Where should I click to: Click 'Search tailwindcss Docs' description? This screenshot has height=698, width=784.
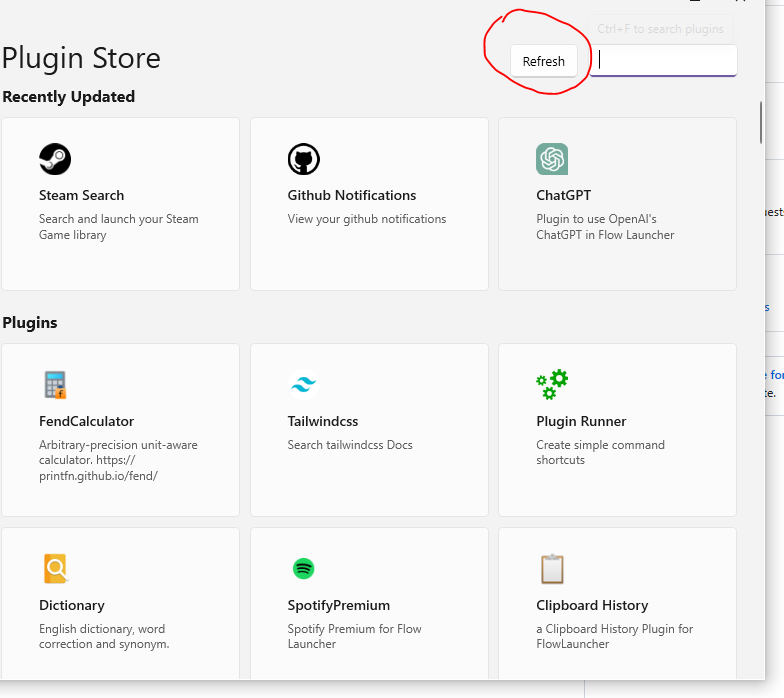[350, 444]
